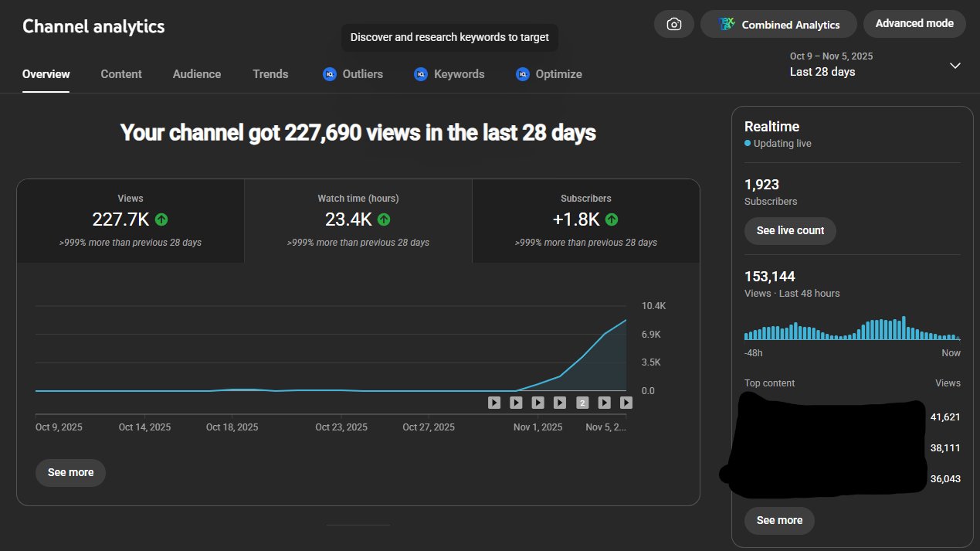
Task: Click the 153,144 views count
Action: point(769,277)
